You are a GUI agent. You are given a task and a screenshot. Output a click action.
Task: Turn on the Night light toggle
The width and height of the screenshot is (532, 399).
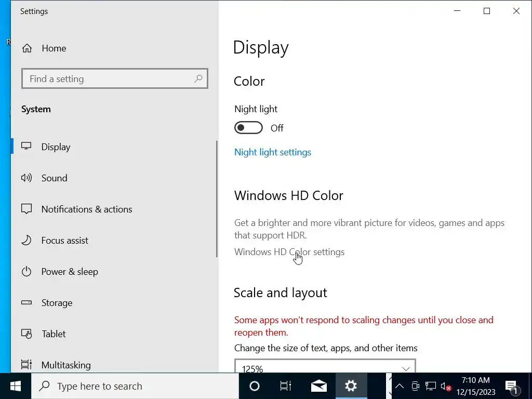click(x=248, y=128)
